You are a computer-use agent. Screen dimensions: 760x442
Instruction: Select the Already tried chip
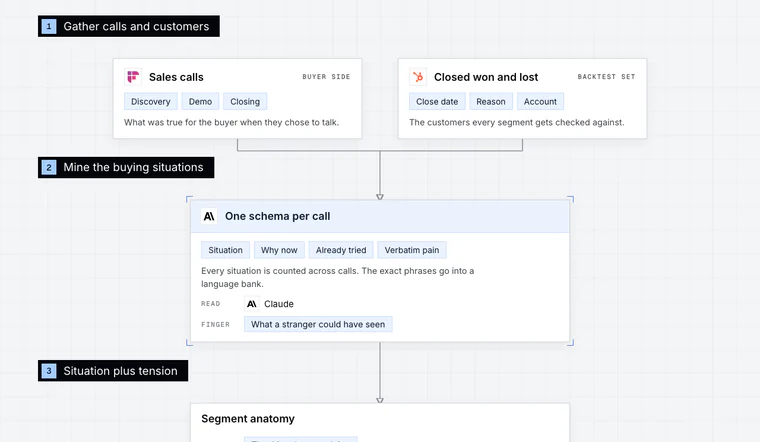click(341, 250)
